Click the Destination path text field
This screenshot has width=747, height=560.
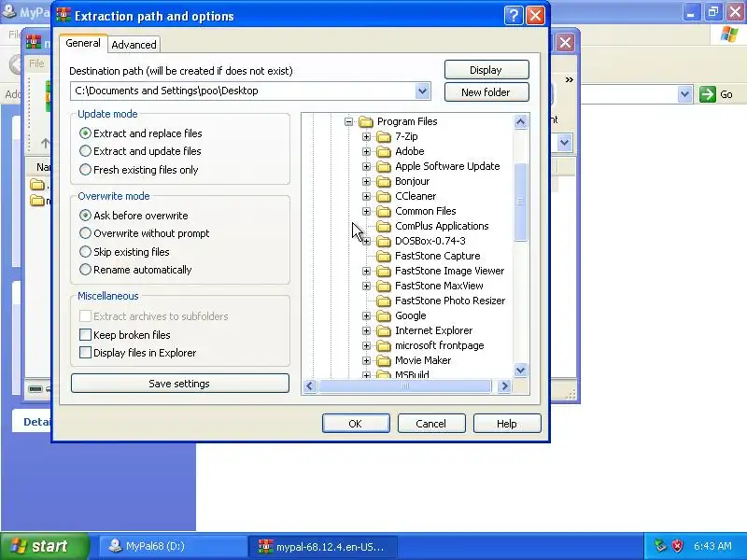click(x=243, y=91)
